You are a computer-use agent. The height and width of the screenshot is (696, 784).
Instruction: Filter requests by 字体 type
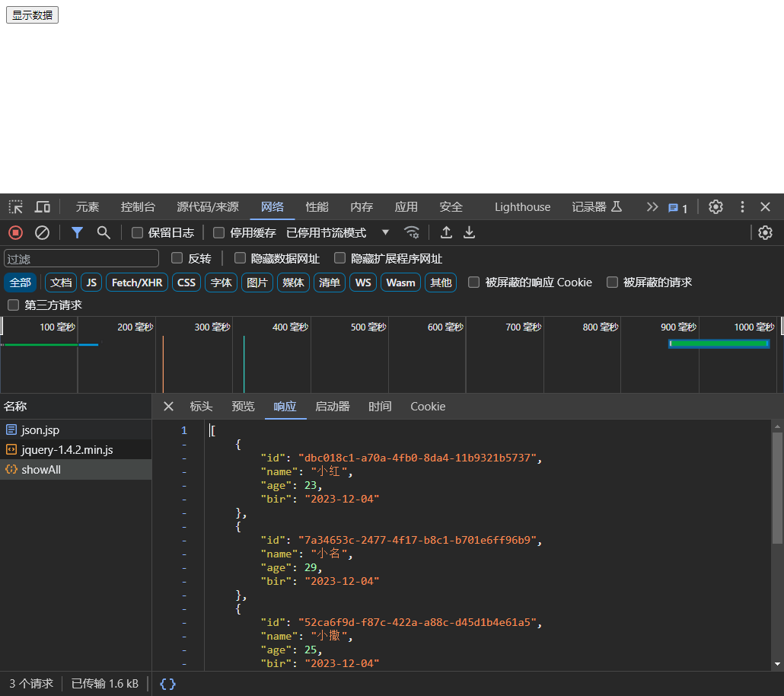[x=221, y=283]
